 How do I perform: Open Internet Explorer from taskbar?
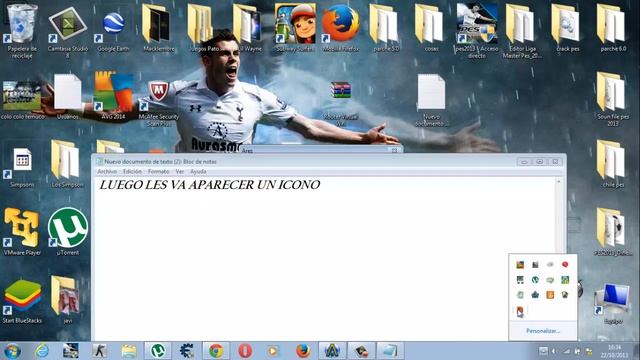tap(42, 351)
